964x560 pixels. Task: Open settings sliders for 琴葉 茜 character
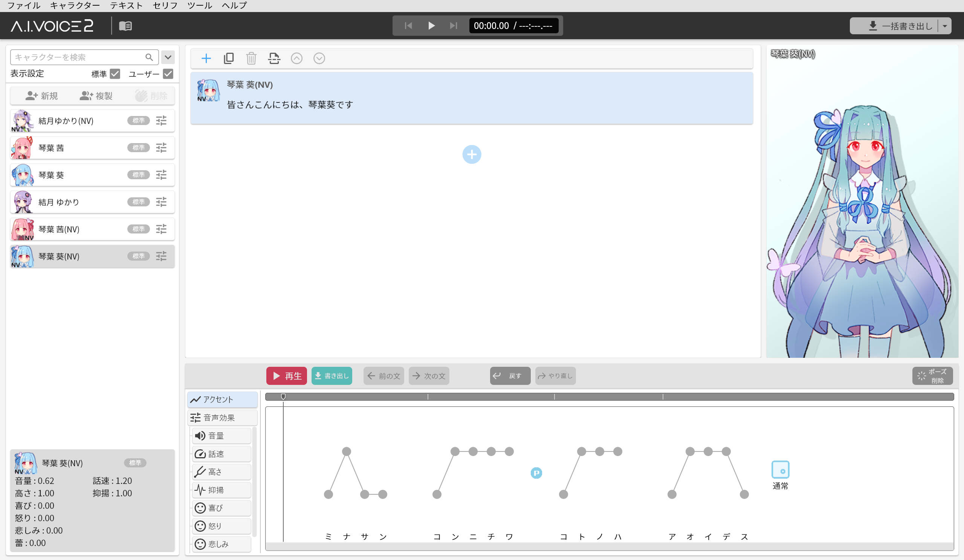(x=161, y=148)
